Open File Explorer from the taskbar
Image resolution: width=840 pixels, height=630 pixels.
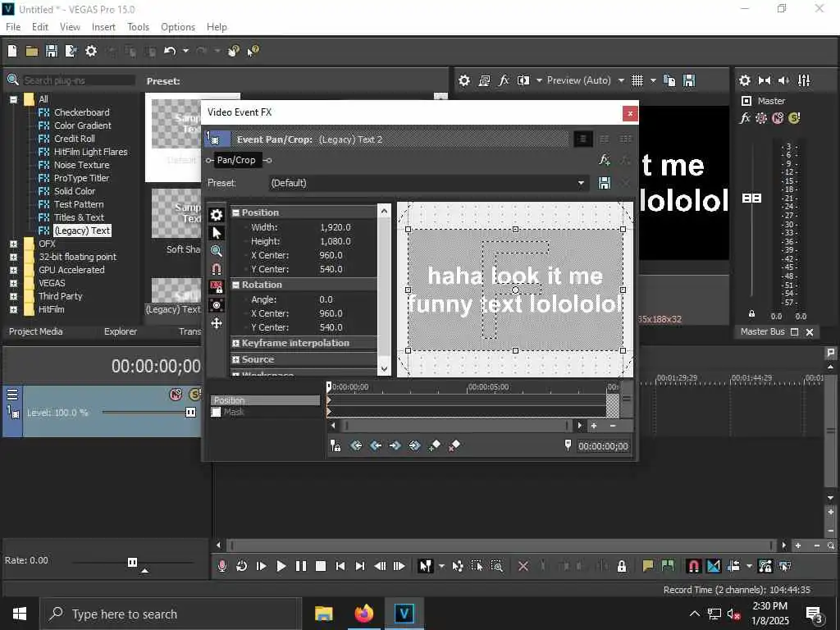click(x=323, y=614)
